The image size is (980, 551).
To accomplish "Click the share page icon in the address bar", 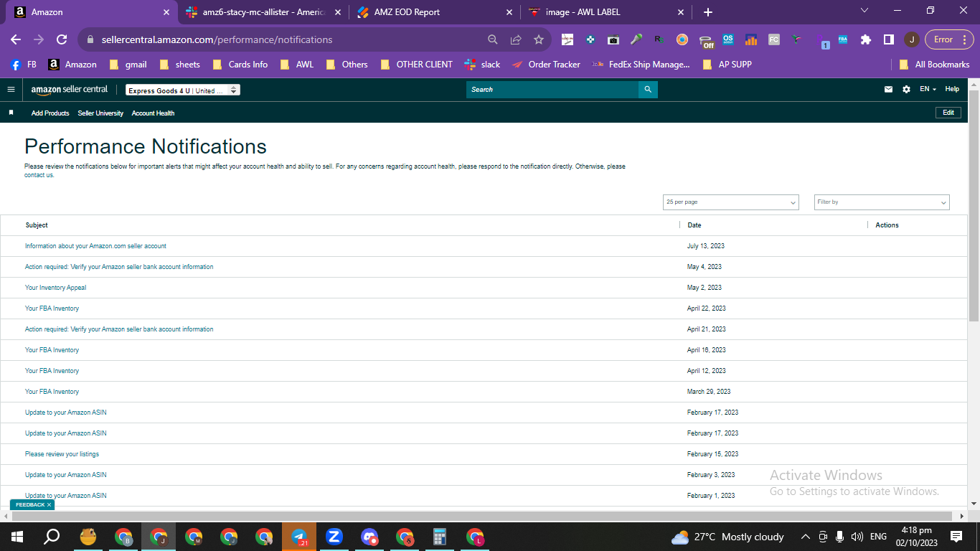I will pyautogui.click(x=515, y=39).
